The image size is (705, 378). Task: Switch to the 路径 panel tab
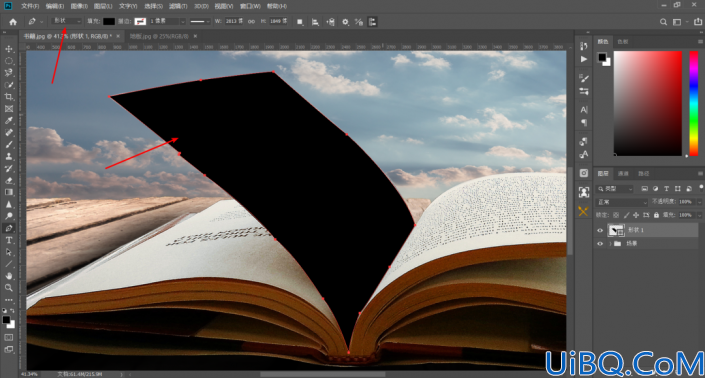(x=643, y=173)
